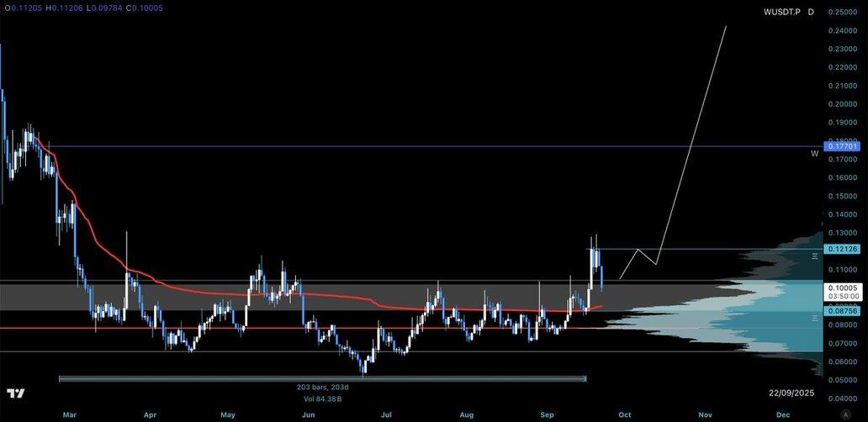Click the 0.08756 price level tag
Image resolution: width=868 pixels, height=422 pixels.
click(842, 311)
